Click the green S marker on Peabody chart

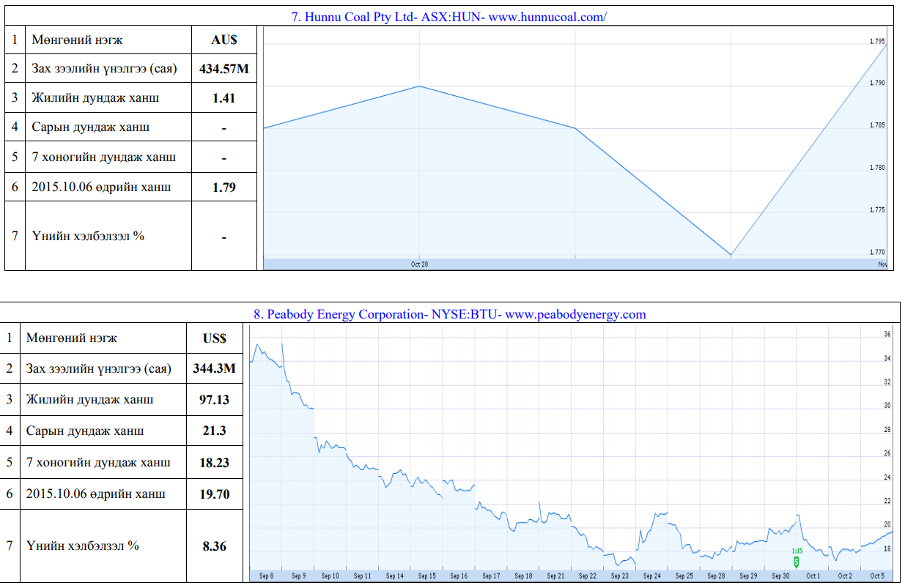point(797,561)
